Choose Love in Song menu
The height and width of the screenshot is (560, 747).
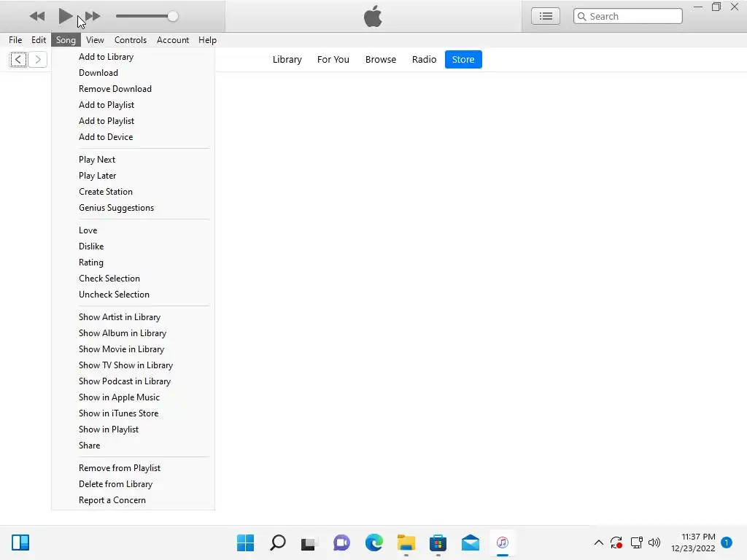pos(133,230)
